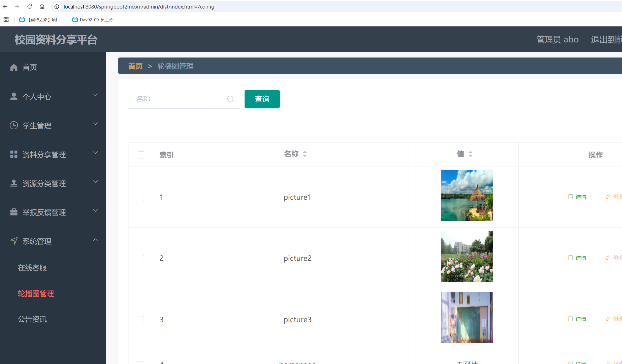Screen dimensions: 622x364
Task: Click the green 查询 button
Action: pyautogui.click(x=262, y=99)
